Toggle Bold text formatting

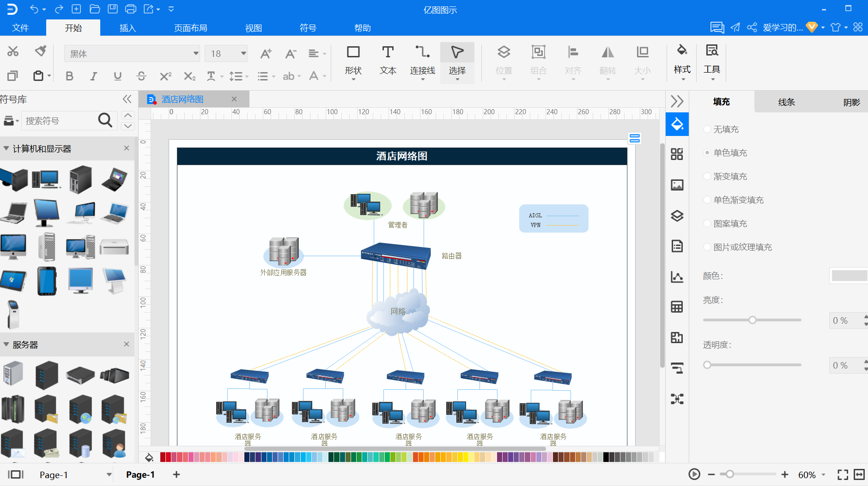click(x=69, y=76)
